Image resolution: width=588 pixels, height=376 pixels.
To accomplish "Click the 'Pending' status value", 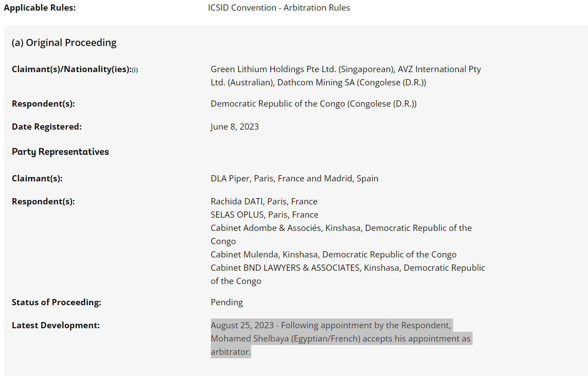I will (227, 303).
